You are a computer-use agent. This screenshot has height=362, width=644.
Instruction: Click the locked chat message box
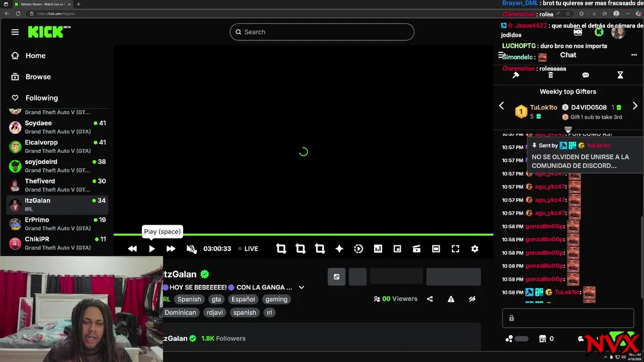(568, 318)
